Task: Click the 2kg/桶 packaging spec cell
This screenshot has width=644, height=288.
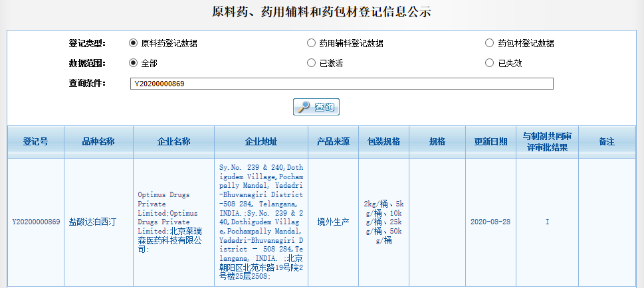Action: [x=383, y=222]
